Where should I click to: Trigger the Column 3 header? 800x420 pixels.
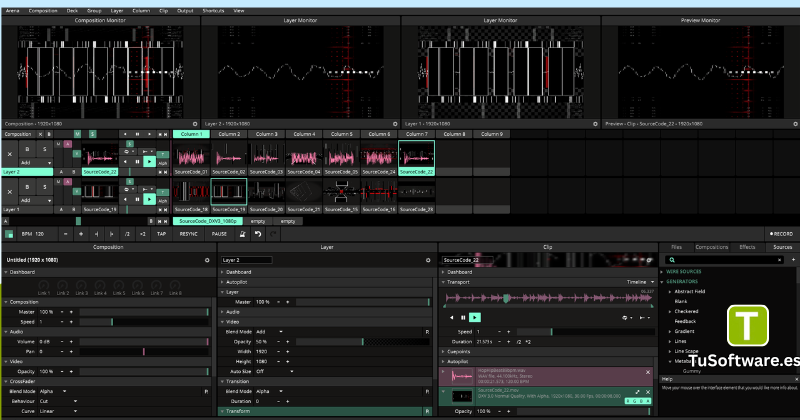266,134
